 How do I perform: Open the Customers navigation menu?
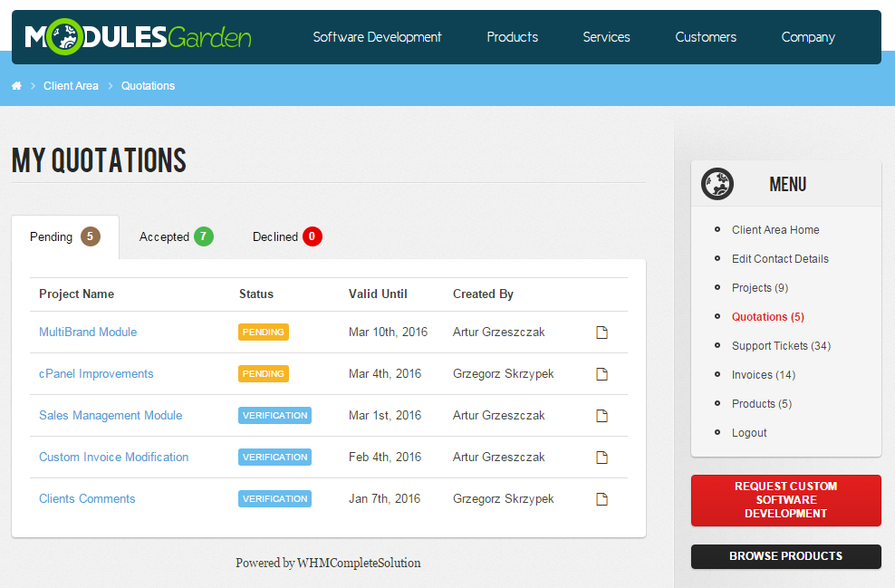[x=706, y=37]
